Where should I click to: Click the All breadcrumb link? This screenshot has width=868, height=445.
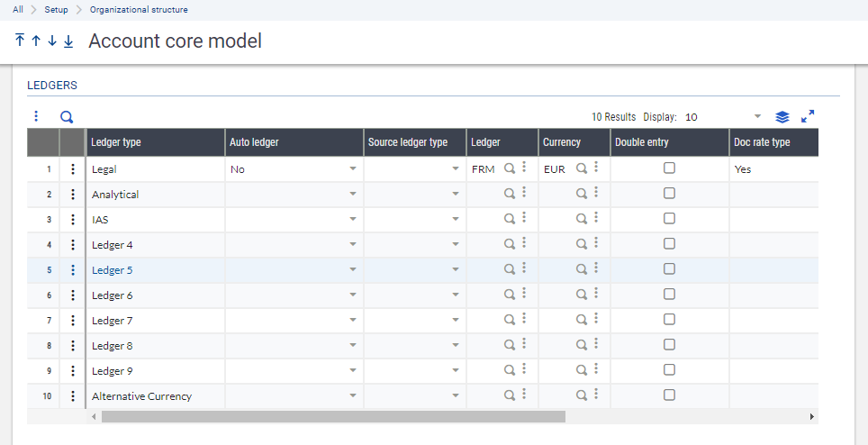click(x=18, y=10)
